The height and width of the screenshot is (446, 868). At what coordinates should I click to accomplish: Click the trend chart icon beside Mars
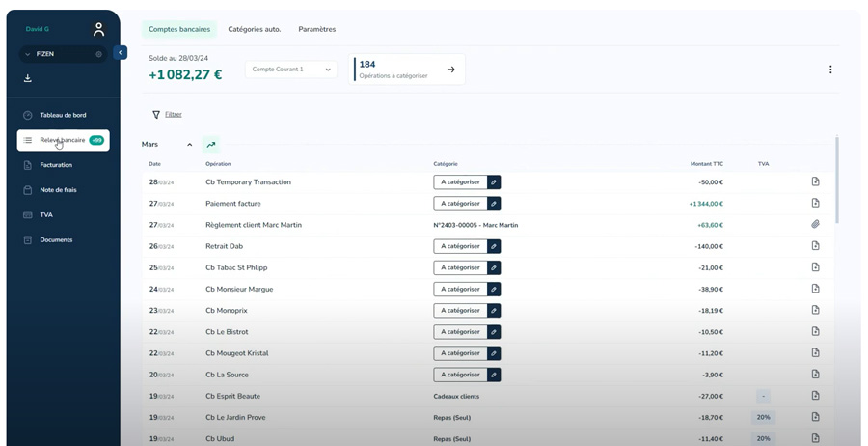(211, 145)
